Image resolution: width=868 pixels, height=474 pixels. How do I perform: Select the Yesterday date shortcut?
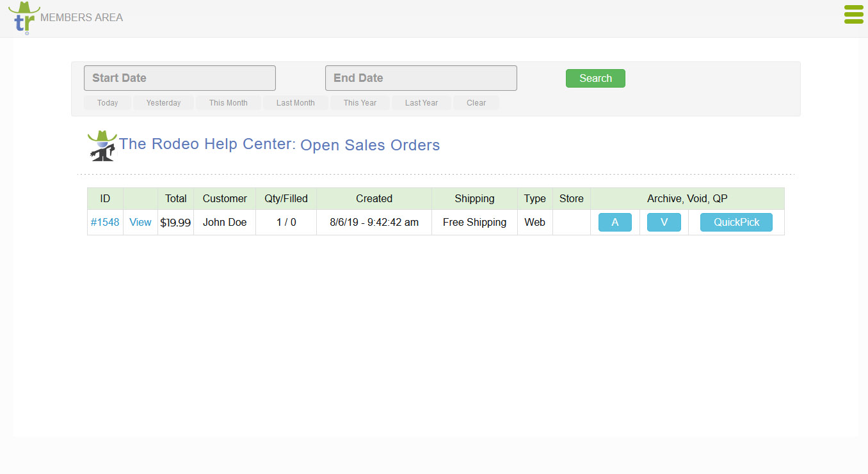(163, 103)
